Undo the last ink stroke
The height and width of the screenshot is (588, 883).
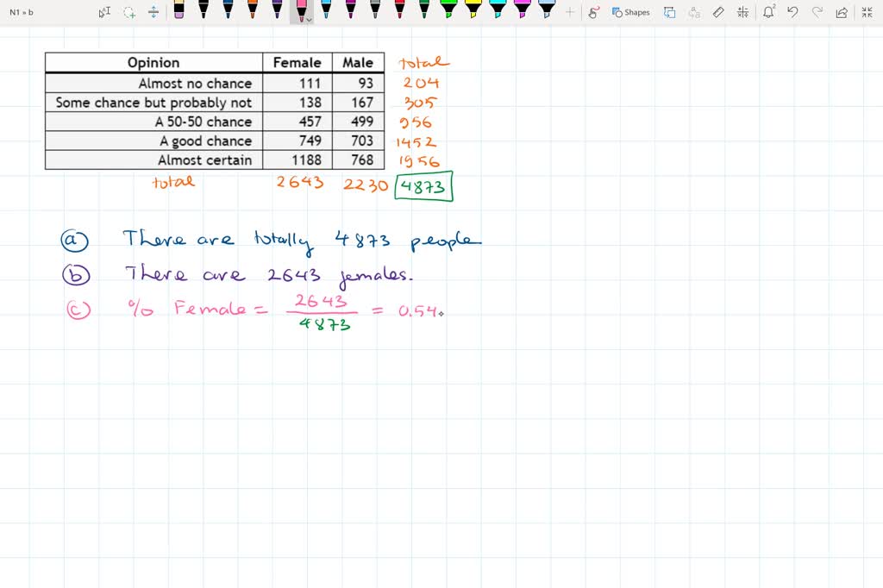792,12
